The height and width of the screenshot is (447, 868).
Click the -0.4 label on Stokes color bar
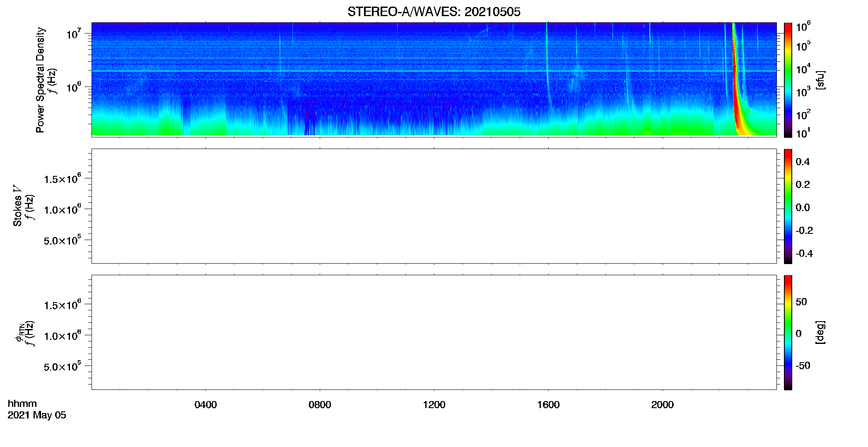(804, 254)
